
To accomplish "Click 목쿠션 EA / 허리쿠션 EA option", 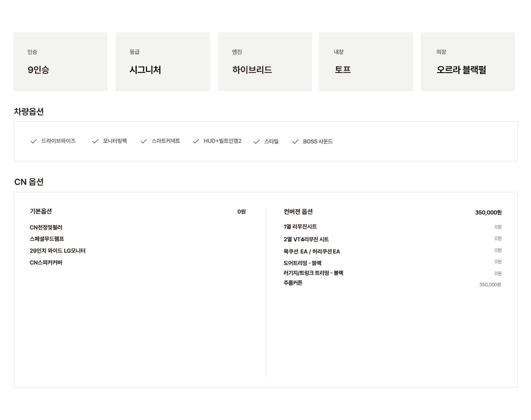I will [x=312, y=251].
